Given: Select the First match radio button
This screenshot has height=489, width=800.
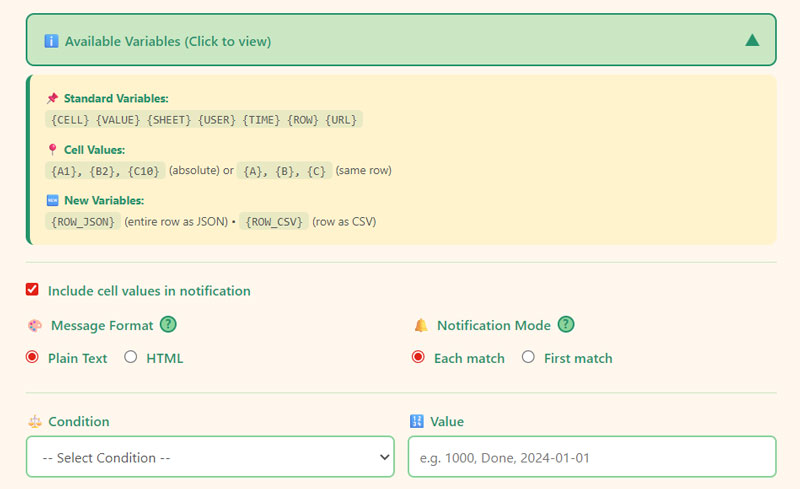Looking at the screenshot, I should tap(528, 357).
